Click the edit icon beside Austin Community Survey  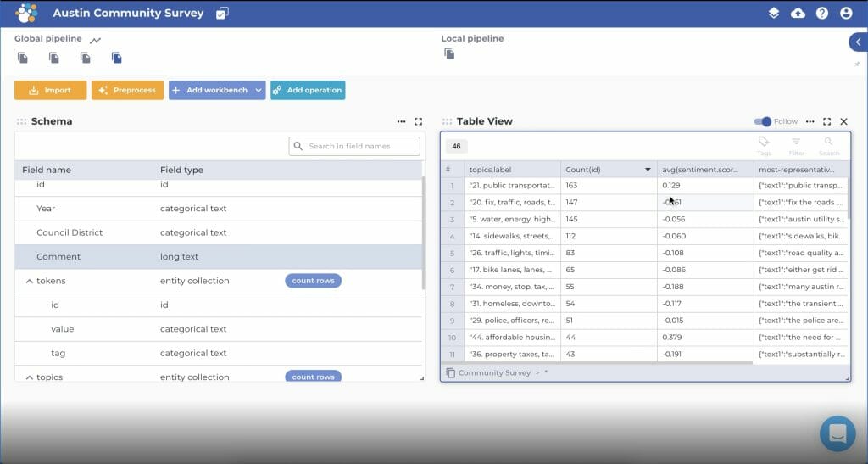(x=222, y=14)
